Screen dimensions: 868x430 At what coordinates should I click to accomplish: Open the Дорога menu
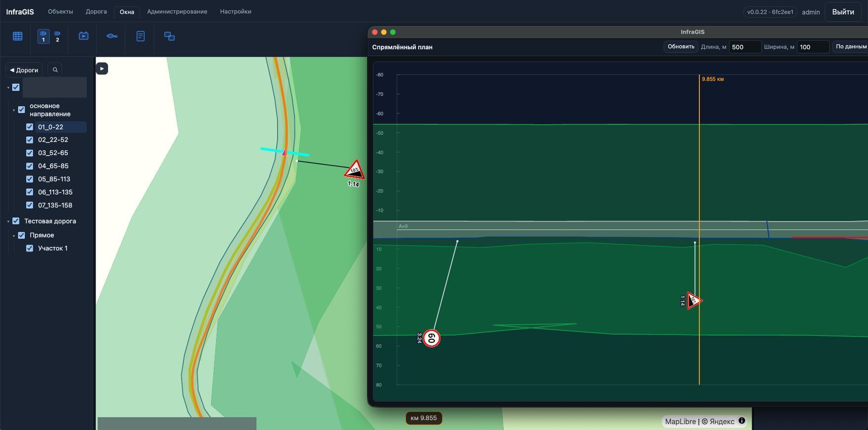click(96, 11)
